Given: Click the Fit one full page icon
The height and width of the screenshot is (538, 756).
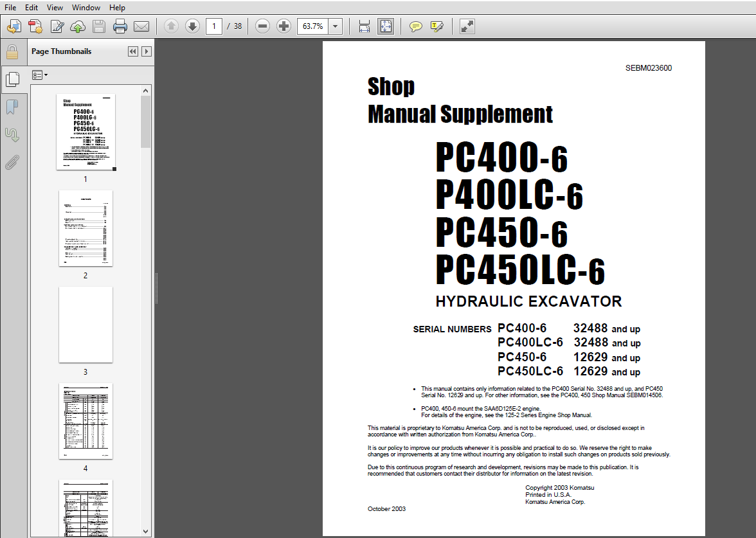Looking at the screenshot, I should (x=386, y=26).
